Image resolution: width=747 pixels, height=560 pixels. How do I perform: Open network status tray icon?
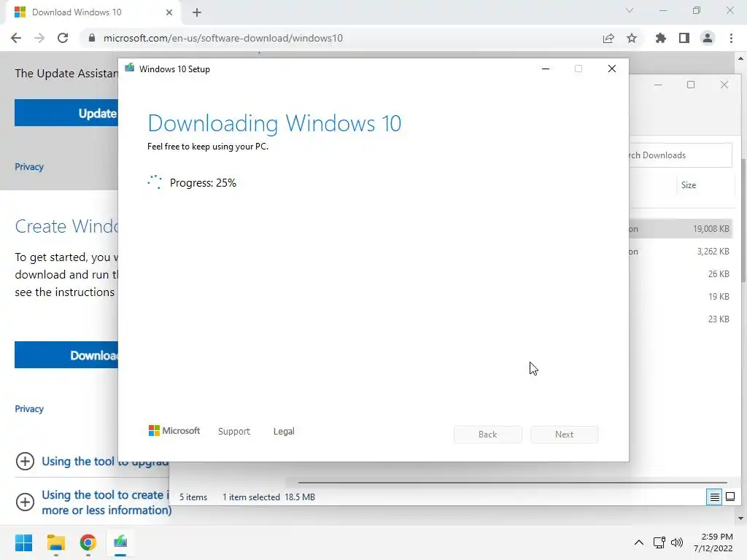coord(659,542)
